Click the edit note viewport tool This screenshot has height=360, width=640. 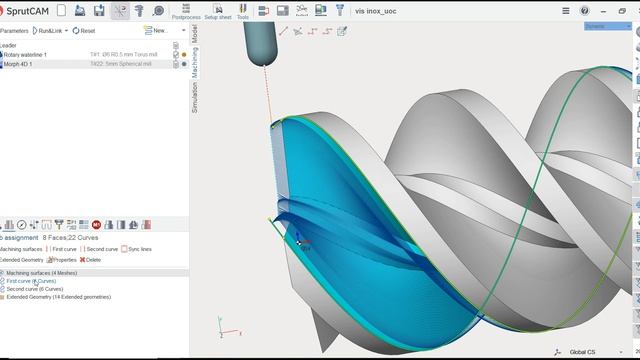pyautogui.click(x=342, y=31)
